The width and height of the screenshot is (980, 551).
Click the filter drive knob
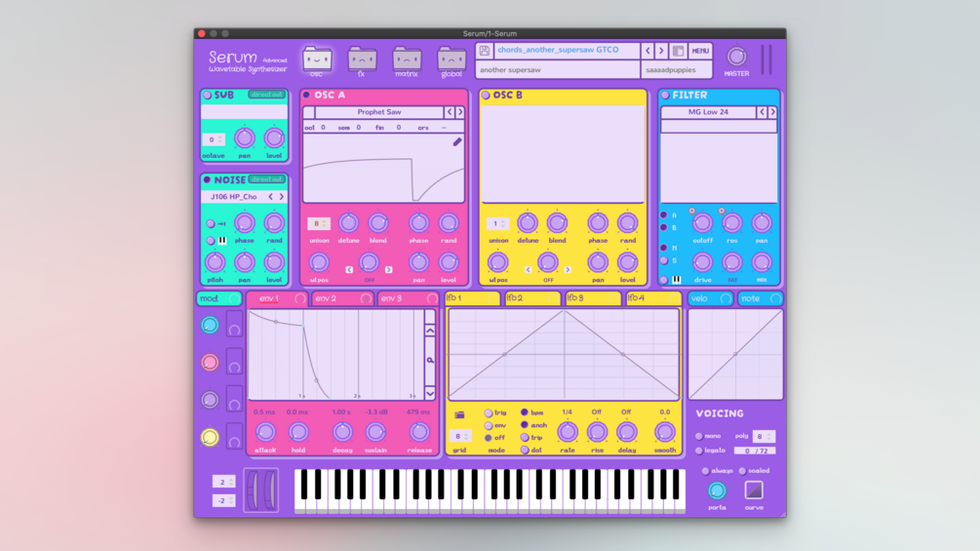click(702, 262)
